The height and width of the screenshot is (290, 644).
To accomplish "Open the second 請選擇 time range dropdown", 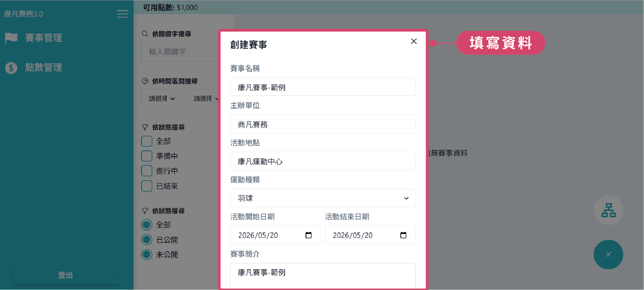I will point(203,98).
